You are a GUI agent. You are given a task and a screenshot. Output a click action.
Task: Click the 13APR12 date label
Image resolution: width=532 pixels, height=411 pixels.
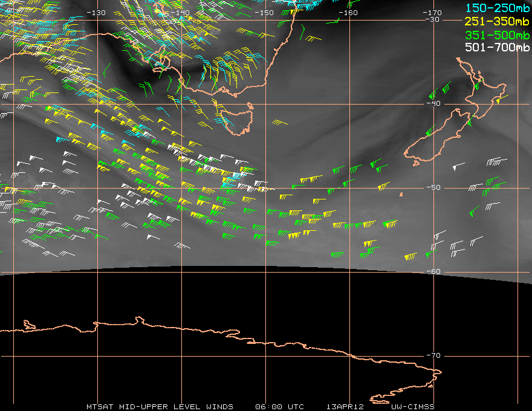(345, 407)
